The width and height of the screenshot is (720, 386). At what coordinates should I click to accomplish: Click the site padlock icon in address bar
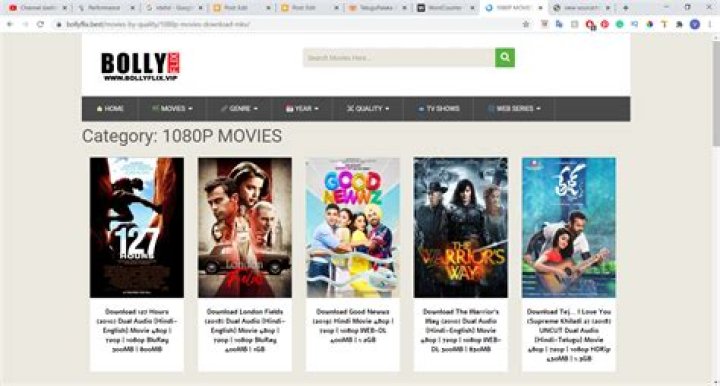(x=59, y=24)
